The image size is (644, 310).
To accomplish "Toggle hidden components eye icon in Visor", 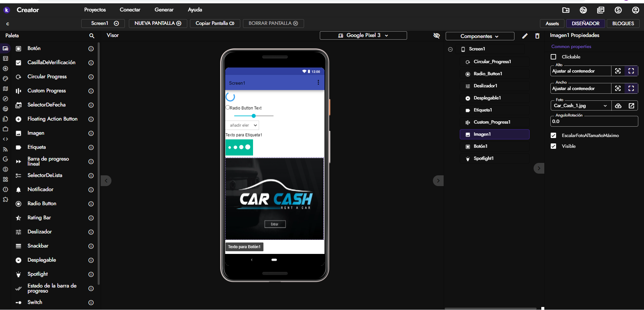I will pyautogui.click(x=437, y=36).
